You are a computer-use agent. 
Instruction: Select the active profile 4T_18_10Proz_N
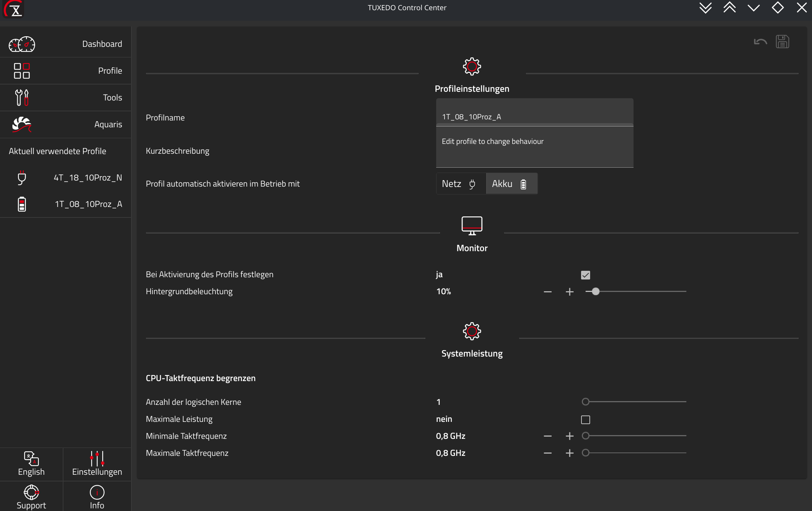coord(88,178)
